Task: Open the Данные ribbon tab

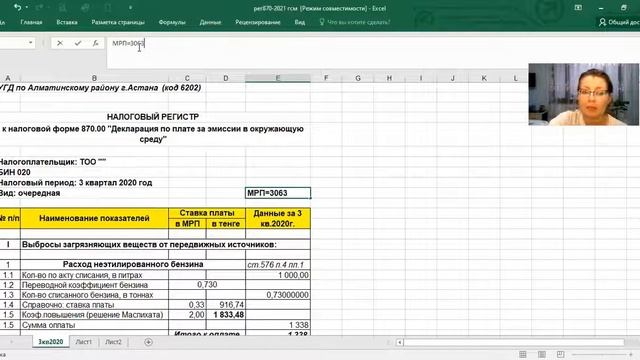Action: [x=210, y=22]
